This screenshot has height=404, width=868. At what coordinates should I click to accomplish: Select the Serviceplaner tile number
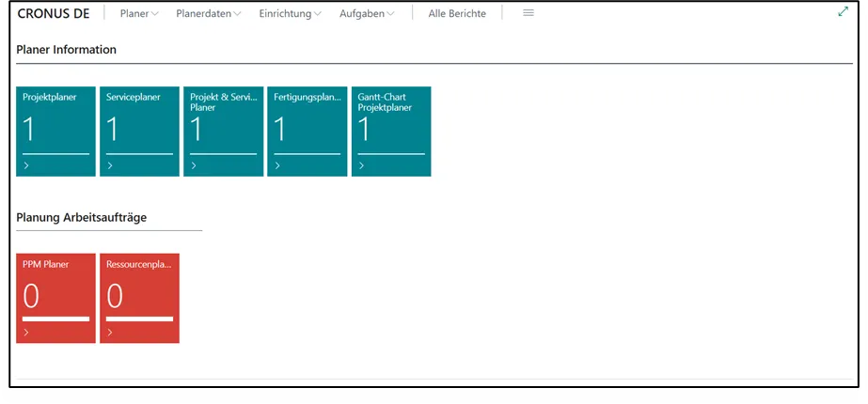(x=113, y=130)
